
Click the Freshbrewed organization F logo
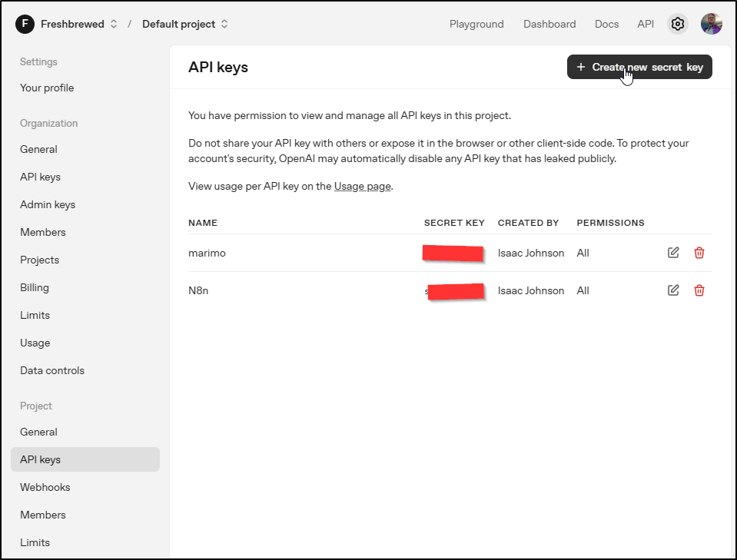25,24
